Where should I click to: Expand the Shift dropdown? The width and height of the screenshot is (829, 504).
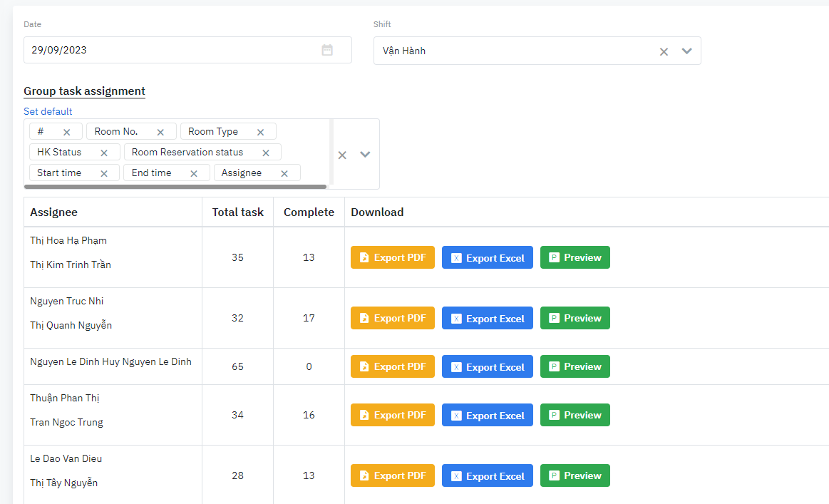click(687, 51)
